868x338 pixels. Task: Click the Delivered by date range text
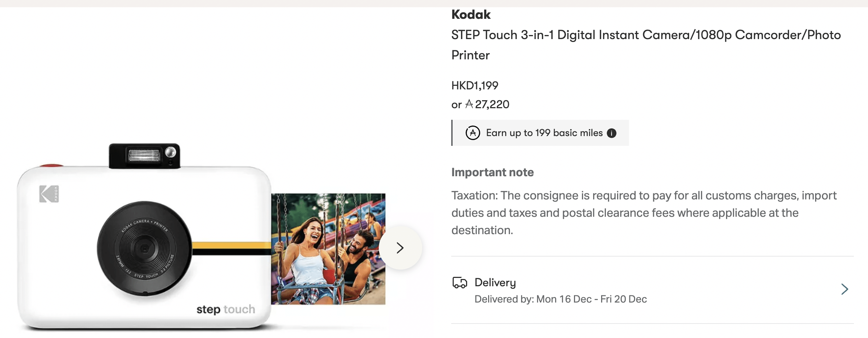pos(560,299)
